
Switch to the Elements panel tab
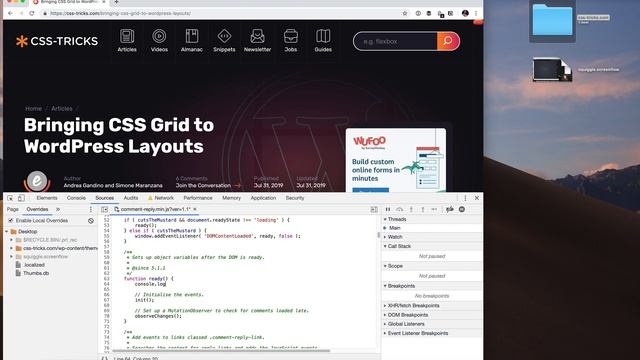point(47,198)
